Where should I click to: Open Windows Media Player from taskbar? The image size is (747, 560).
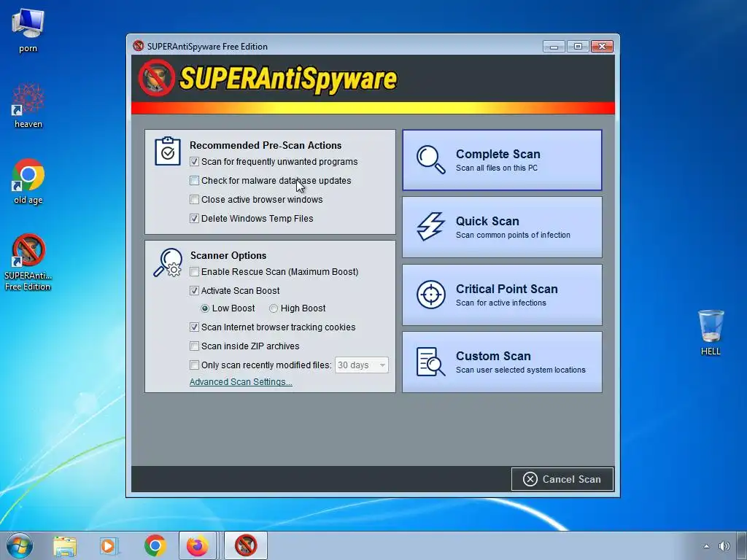pos(109,546)
